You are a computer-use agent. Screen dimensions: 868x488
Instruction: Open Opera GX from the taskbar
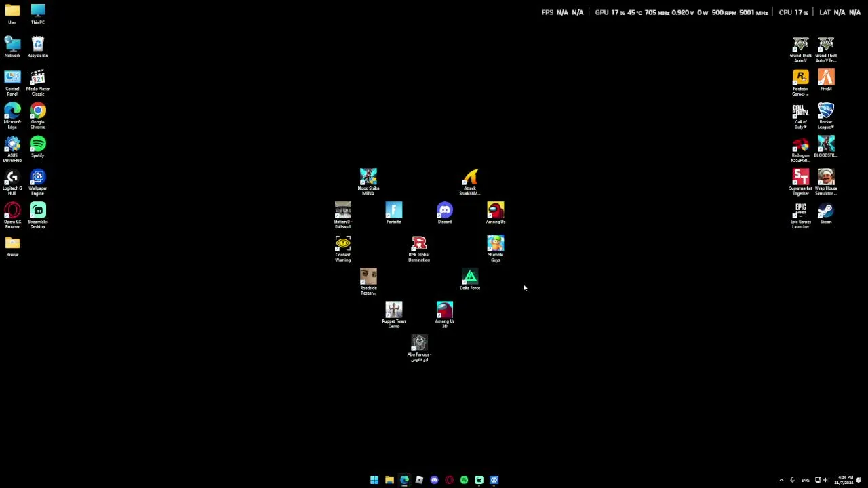pyautogui.click(x=449, y=480)
